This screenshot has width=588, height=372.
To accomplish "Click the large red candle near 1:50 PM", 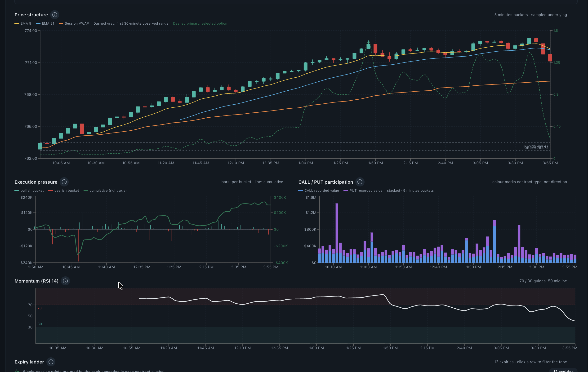I will 375,49.
